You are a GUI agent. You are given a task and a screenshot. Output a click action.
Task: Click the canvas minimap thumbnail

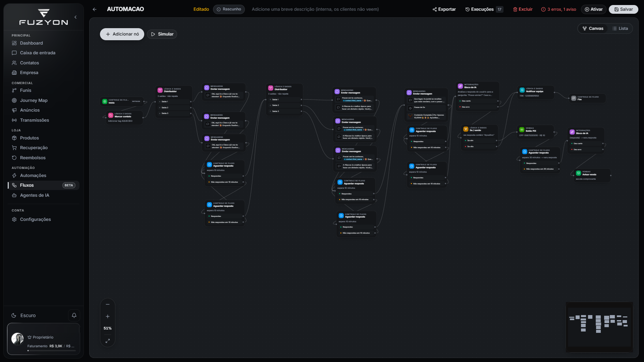(x=599, y=327)
